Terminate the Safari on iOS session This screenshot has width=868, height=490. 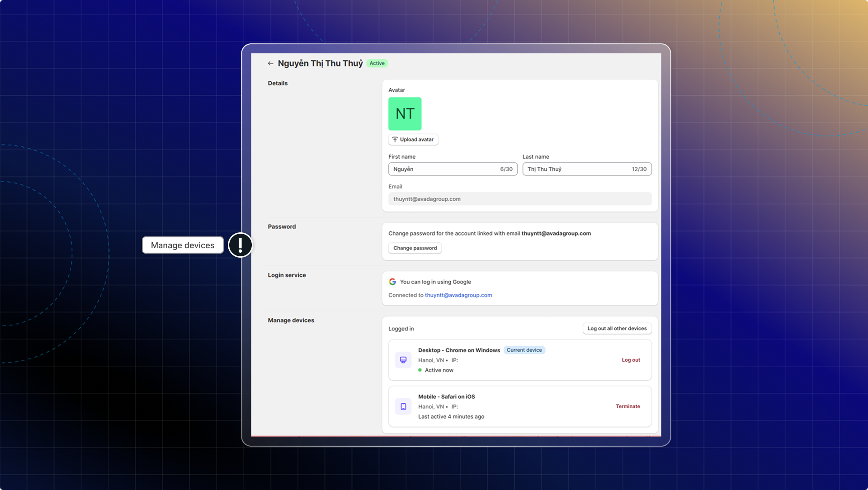click(627, 406)
